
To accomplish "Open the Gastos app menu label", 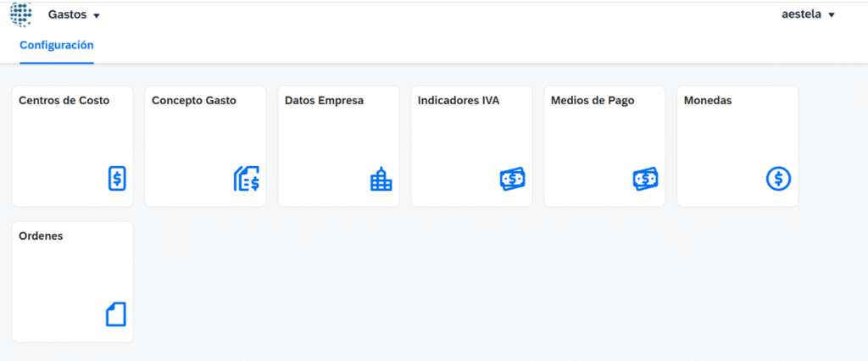I will tap(67, 15).
